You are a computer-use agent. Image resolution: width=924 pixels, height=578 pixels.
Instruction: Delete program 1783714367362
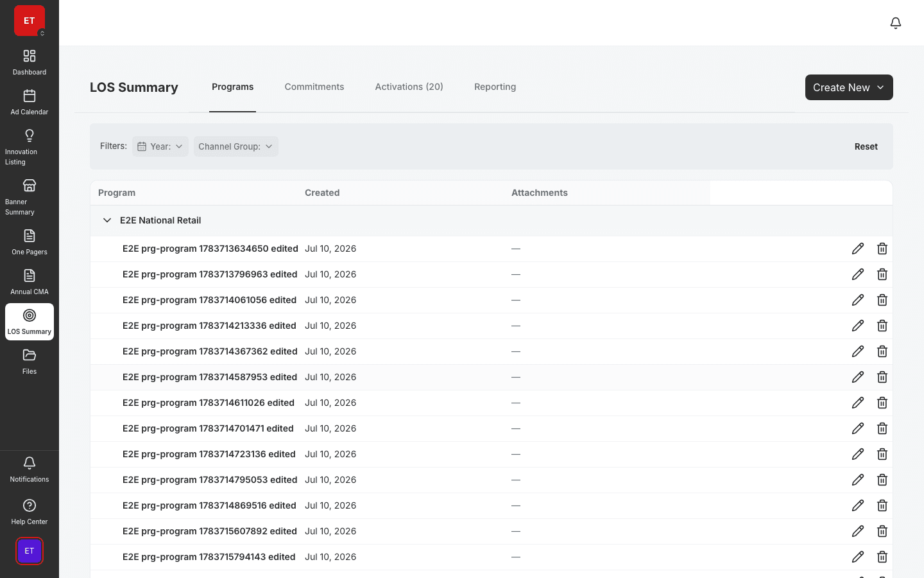882,351
